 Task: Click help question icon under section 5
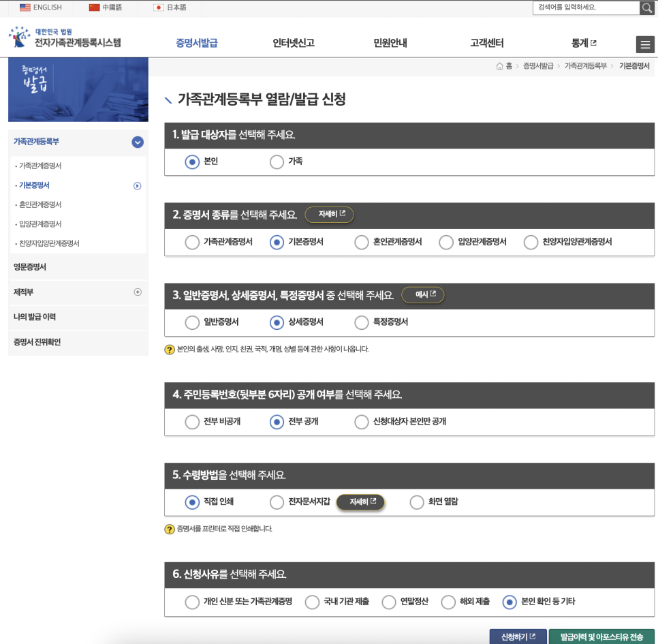click(x=170, y=529)
